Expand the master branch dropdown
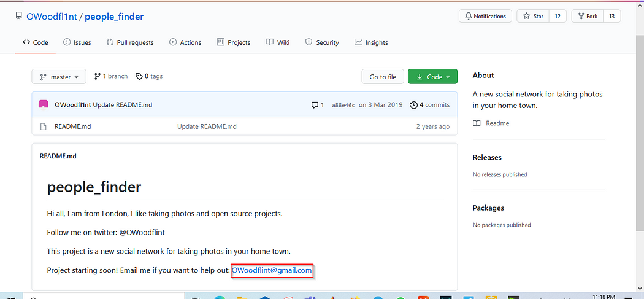The height and width of the screenshot is (299, 644). 59,77
